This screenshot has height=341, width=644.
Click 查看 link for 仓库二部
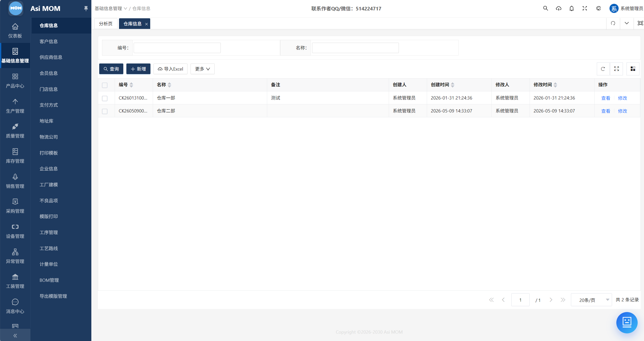tap(605, 111)
